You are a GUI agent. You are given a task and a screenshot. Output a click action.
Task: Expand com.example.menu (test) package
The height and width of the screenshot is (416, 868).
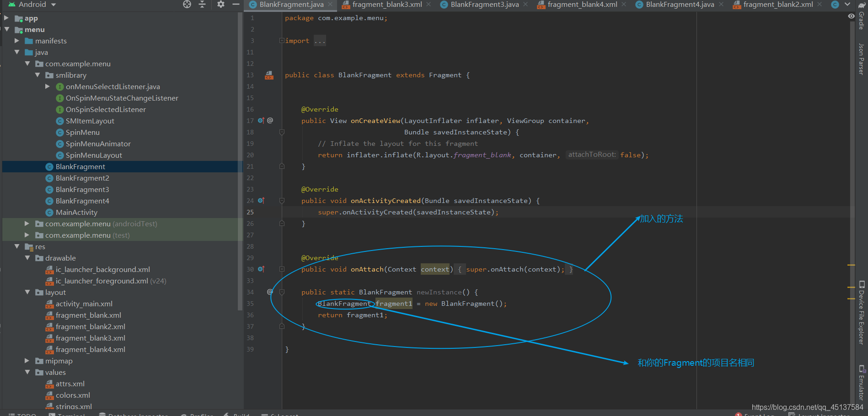[27, 235]
